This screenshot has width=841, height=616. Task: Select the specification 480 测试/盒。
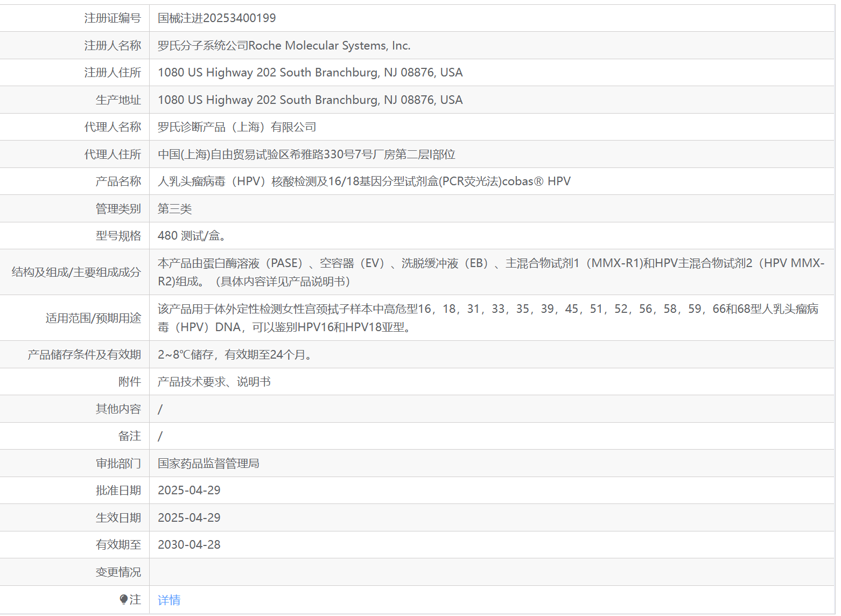pyautogui.click(x=192, y=236)
